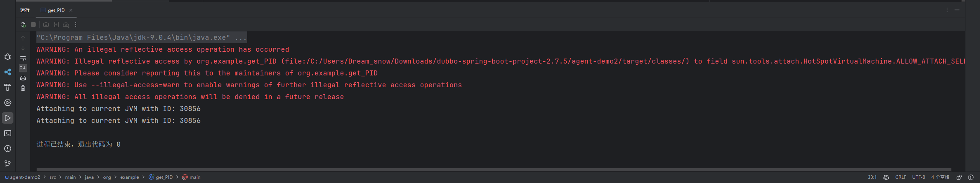Screen dimensions: 980x183
Task: Select the get_PID run tab
Action: tap(53, 10)
